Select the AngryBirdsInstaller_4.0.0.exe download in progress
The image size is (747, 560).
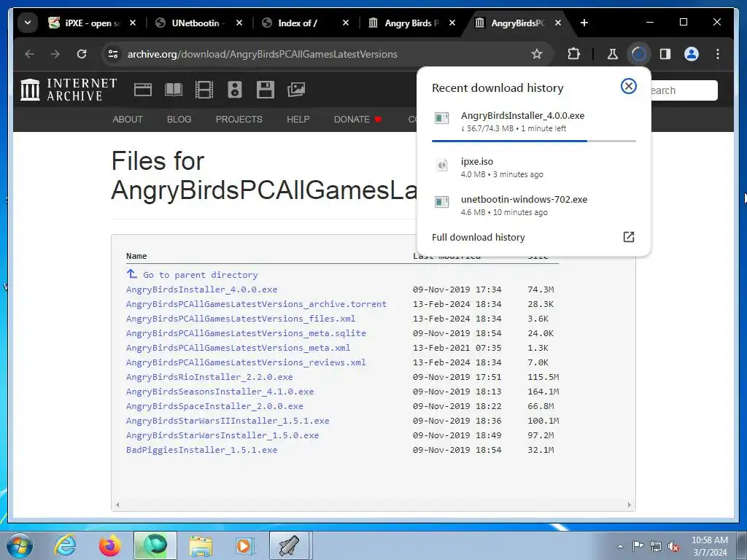click(x=533, y=122)
